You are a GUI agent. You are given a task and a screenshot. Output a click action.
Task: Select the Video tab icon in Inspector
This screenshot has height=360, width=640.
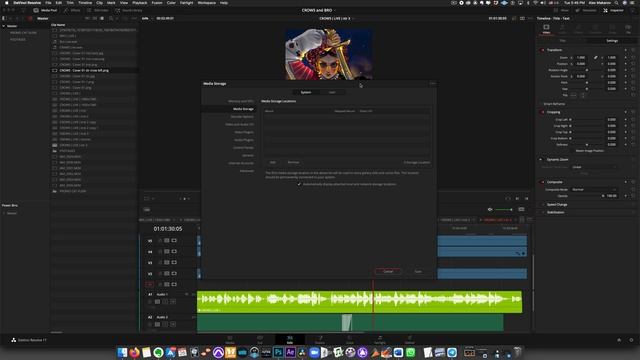tap(546, 29)
